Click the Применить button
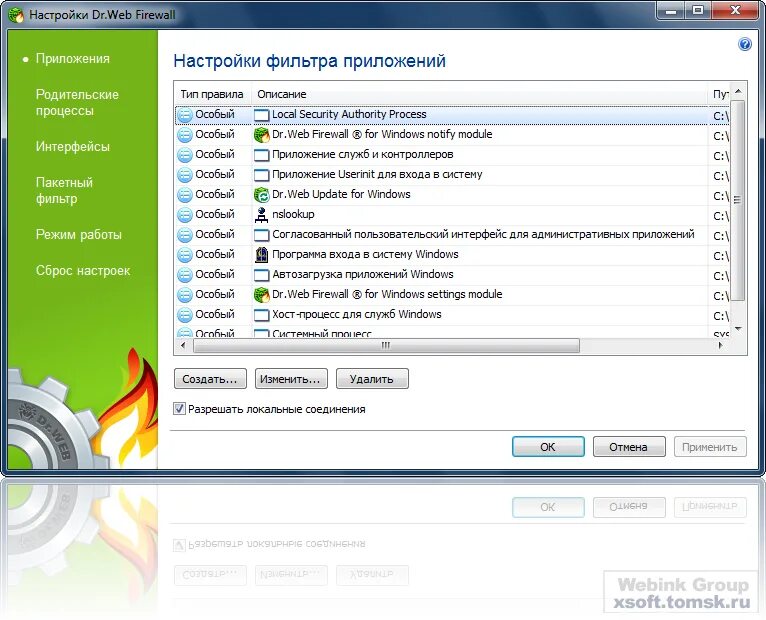766x620 pixels. pyautogui.click(x=710, y=447)
